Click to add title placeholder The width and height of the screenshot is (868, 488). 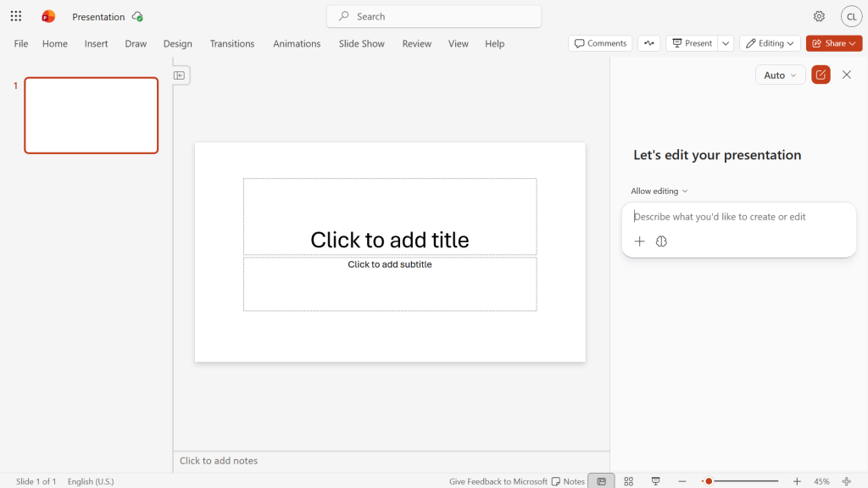pos(390,217)
